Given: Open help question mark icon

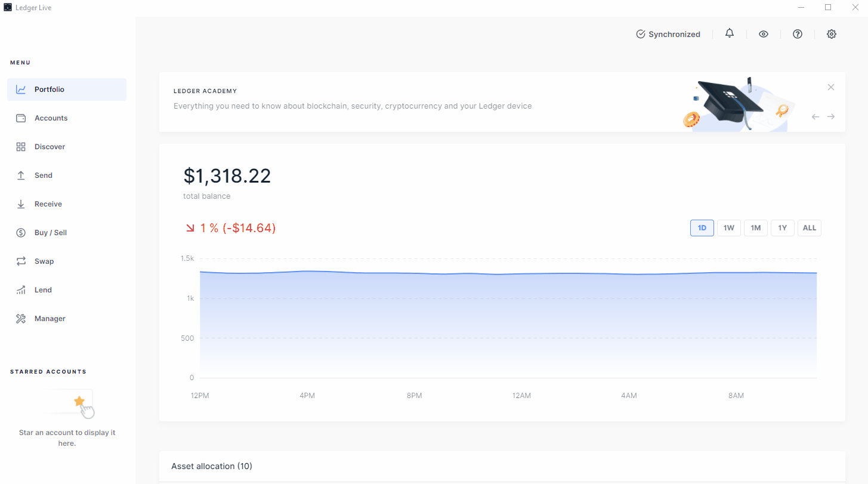Looking at the screenshot, I should coord(798,34).
